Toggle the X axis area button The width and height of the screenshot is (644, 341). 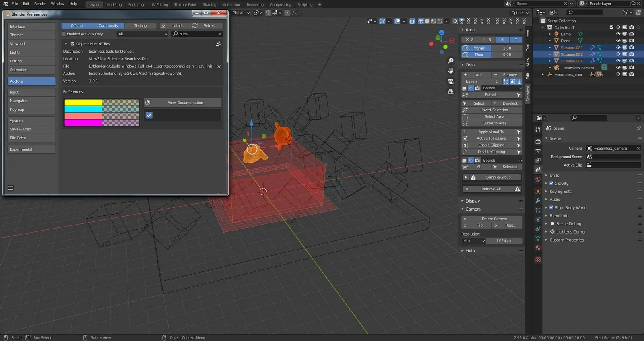502,39
